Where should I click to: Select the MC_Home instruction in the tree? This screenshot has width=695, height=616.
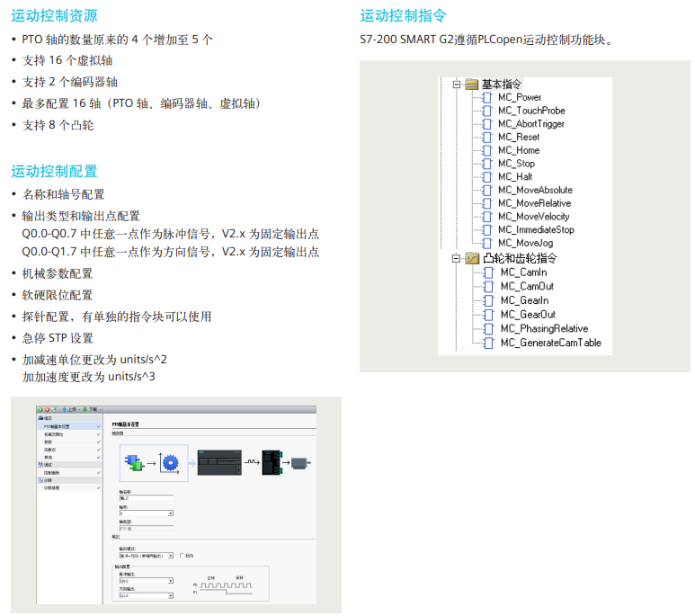tap(519, 150)
